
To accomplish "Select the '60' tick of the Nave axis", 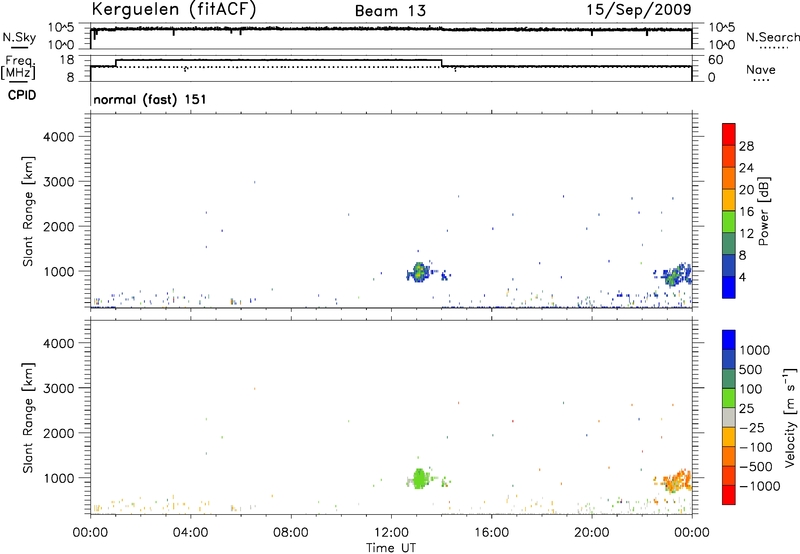I will [715, 60].
